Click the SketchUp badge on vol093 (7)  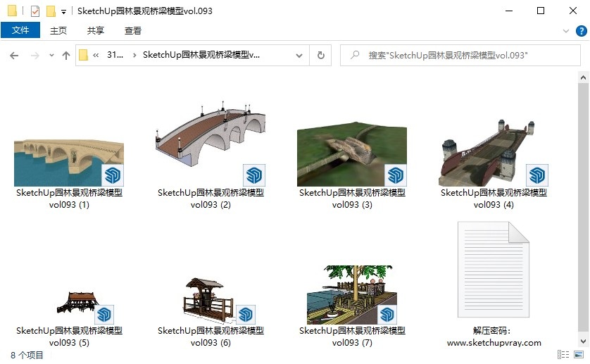click(x=387, y=315)
